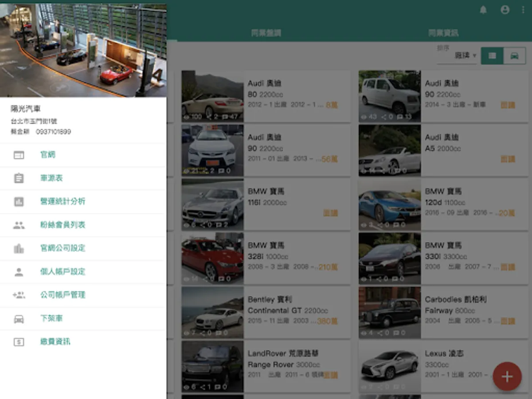Viewport: 532px width, 399px height.
Task: Click the building icon for 官網公司設定
Action: [x=19, y=248]
